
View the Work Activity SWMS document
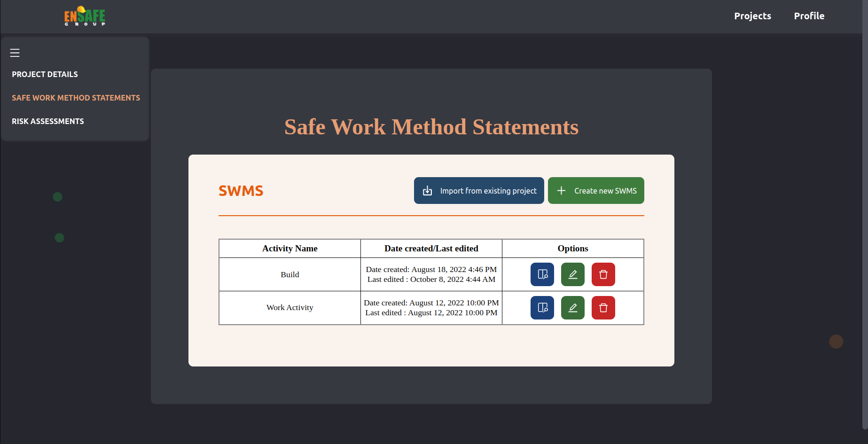click(x=542, y=308)
